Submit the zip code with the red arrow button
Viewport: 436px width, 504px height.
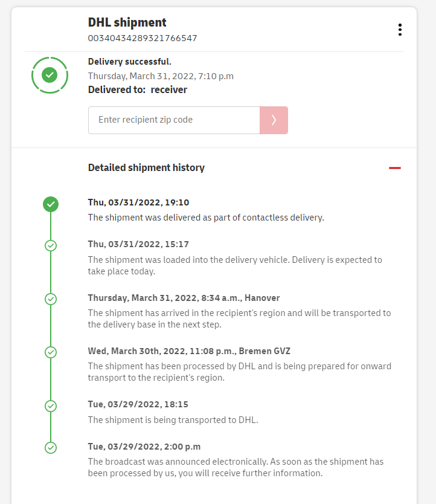pyautogui.click(x=274, y=120)
